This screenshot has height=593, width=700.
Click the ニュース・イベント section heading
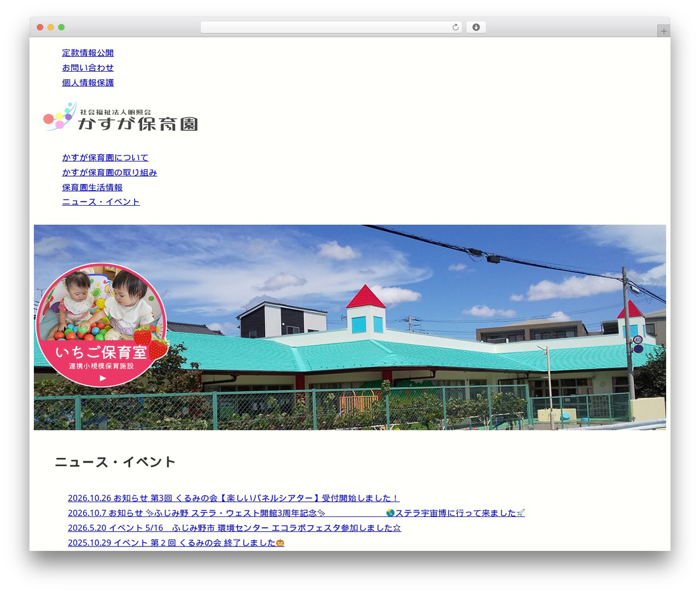click(x=115, y=462)
